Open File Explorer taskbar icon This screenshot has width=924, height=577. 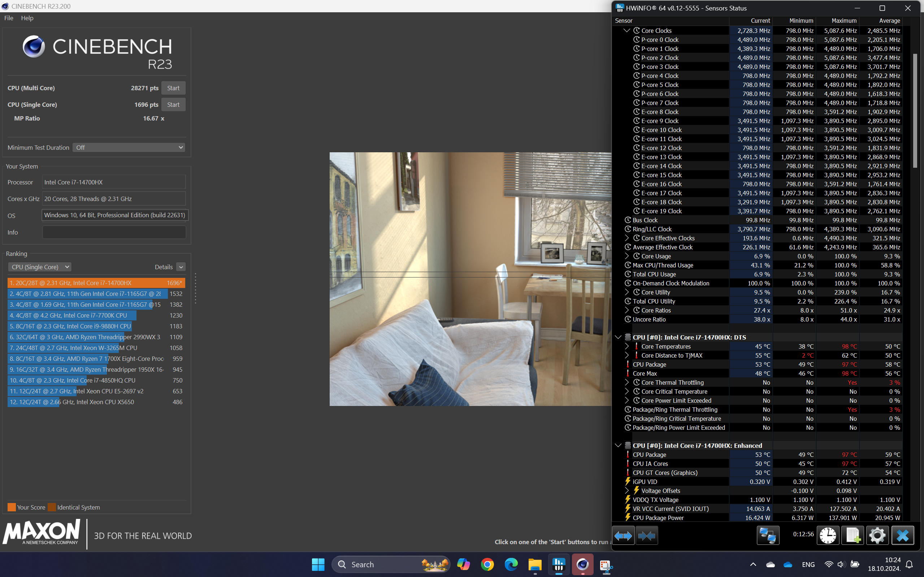[535, 564]
